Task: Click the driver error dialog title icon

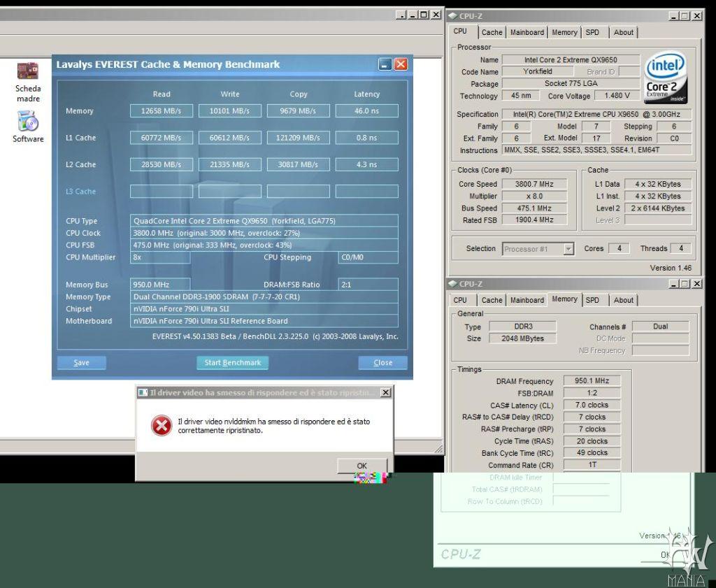Action: (x=143, y=393)
